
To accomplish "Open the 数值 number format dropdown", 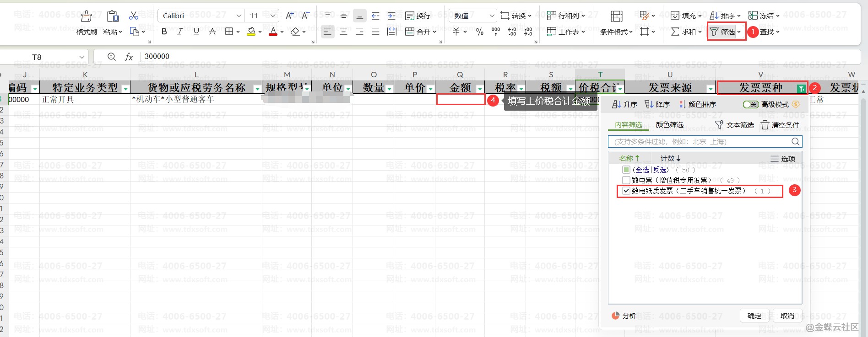I will (492, 16).
